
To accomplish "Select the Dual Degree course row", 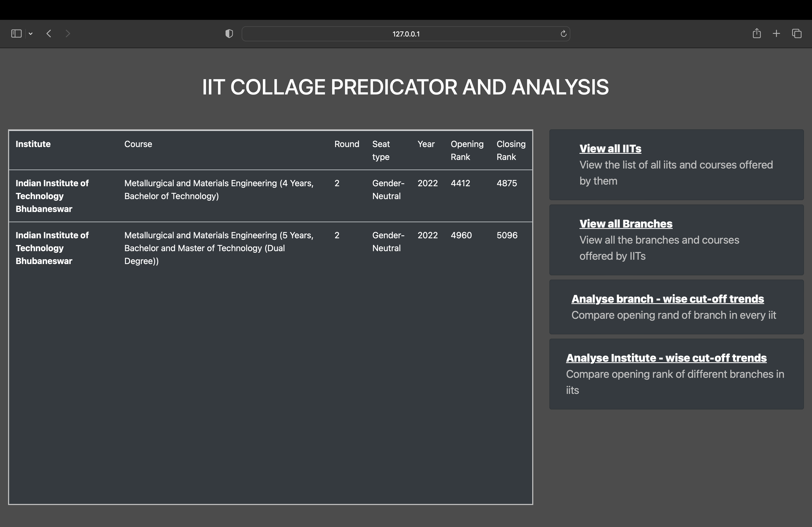I will [x=218, y=248].
